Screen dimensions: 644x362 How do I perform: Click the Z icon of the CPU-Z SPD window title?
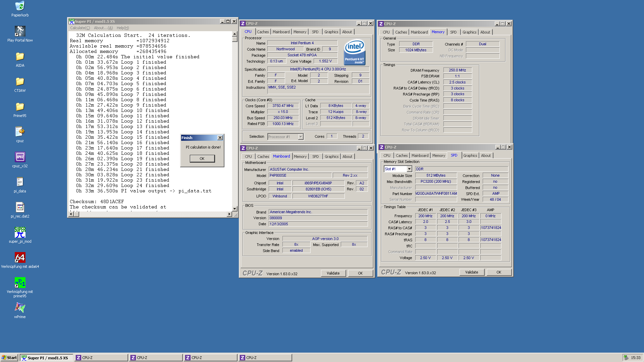pos(382,147)
